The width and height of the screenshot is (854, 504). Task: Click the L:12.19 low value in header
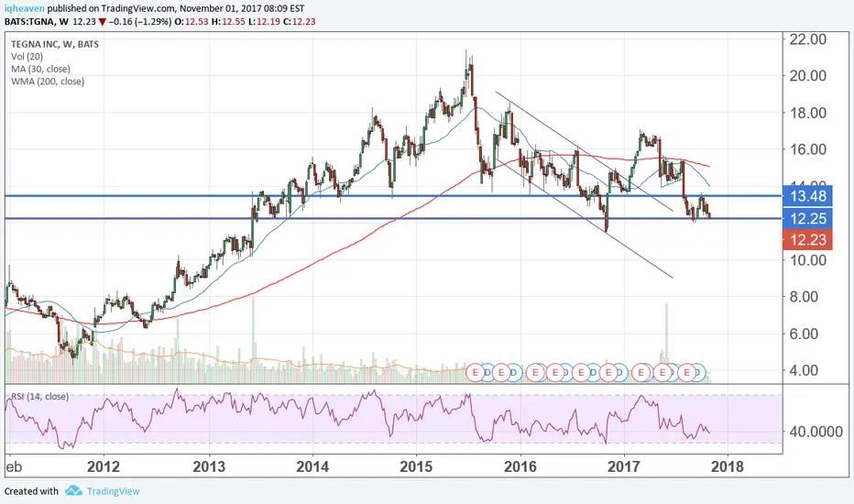(265, 22)
